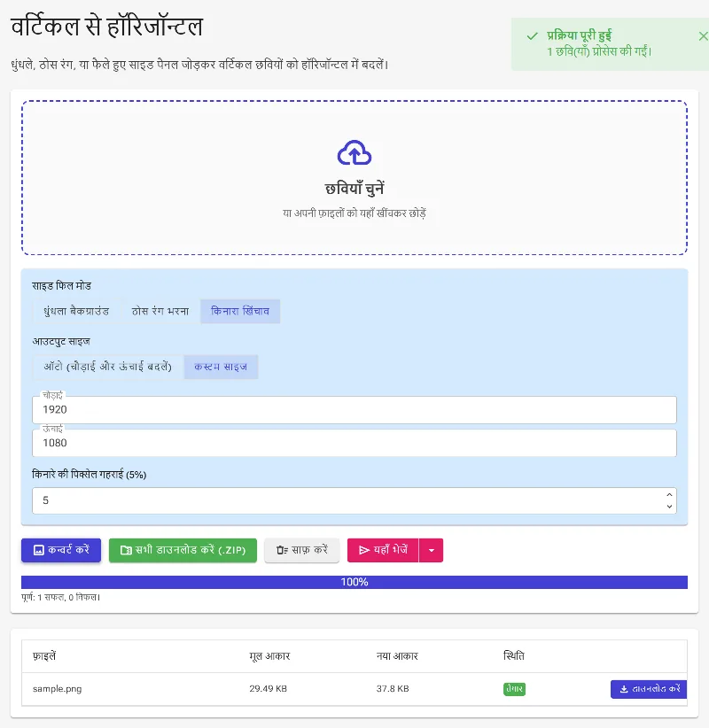The width and height of the screenshot is (709, 728).
Task: Choose ऑटो output size option
Action: tap(108, 367)
